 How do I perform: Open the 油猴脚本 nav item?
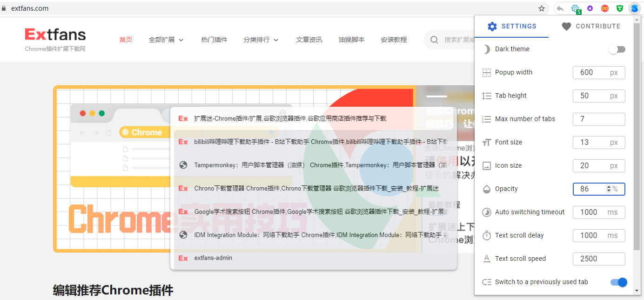click(351, 40)
